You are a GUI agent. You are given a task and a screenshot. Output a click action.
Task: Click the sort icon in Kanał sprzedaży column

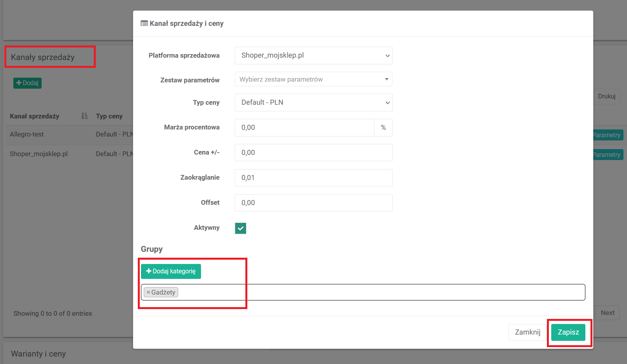pyautogui.click(x=84, y=116)
